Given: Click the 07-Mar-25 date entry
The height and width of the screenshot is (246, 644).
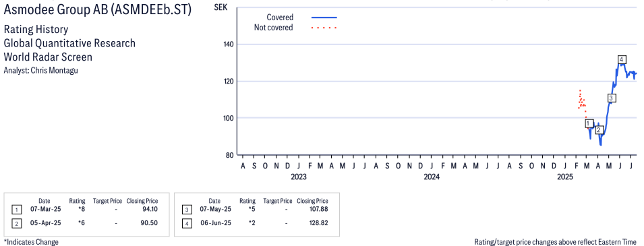Looking at the screenshot, I should 45,209.
